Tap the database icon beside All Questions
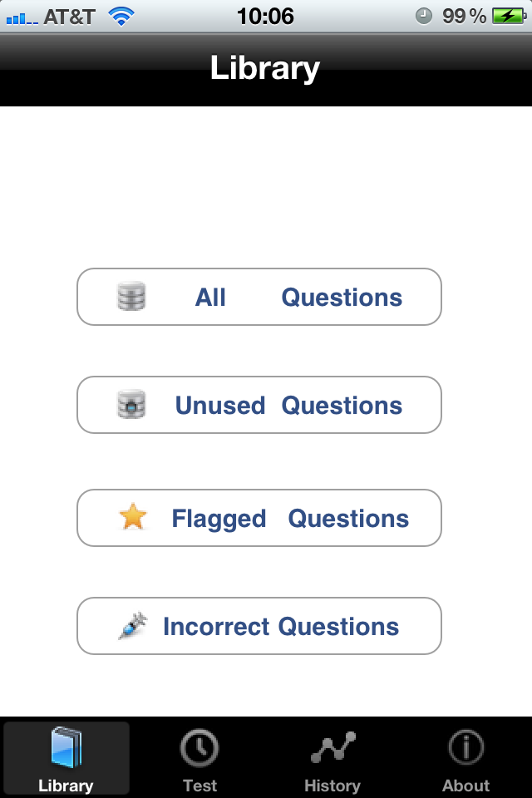 tap(131, 297)
